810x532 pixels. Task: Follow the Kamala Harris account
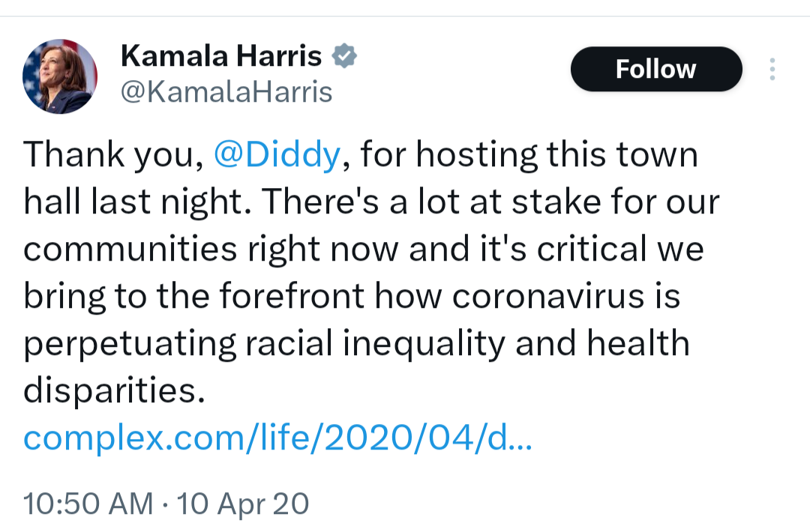point(656,69)
